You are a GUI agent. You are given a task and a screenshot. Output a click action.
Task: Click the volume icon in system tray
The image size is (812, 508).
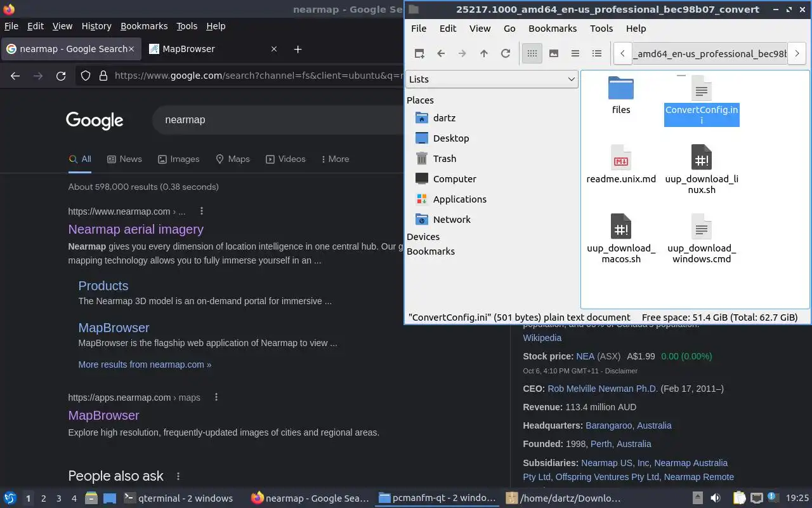coord(715,498)
